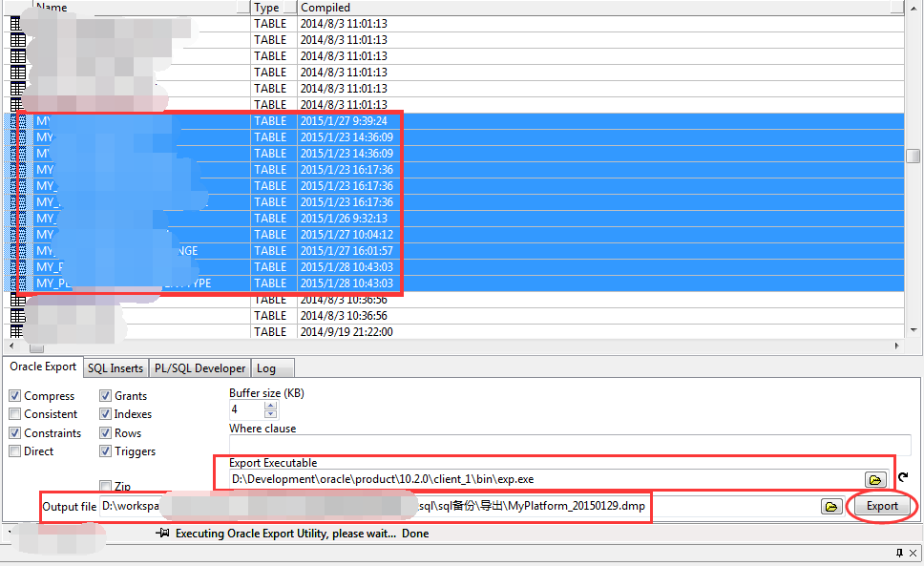
Task: Increase Buffer size with the up arrow
Action: pos(270,406)
